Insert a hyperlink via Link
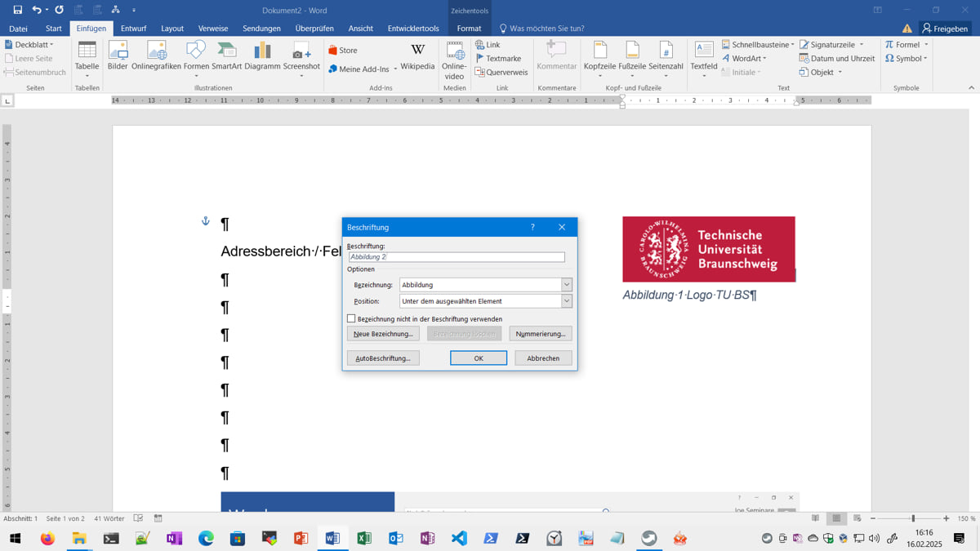The width and height of the screenshot is (980, 551). pos(488,45)
